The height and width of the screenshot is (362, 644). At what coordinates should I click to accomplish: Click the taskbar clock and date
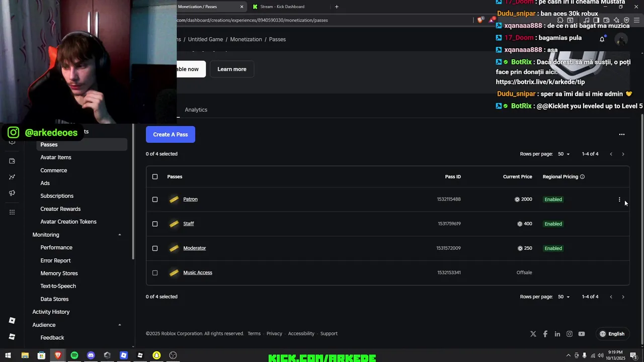point(616,355)
